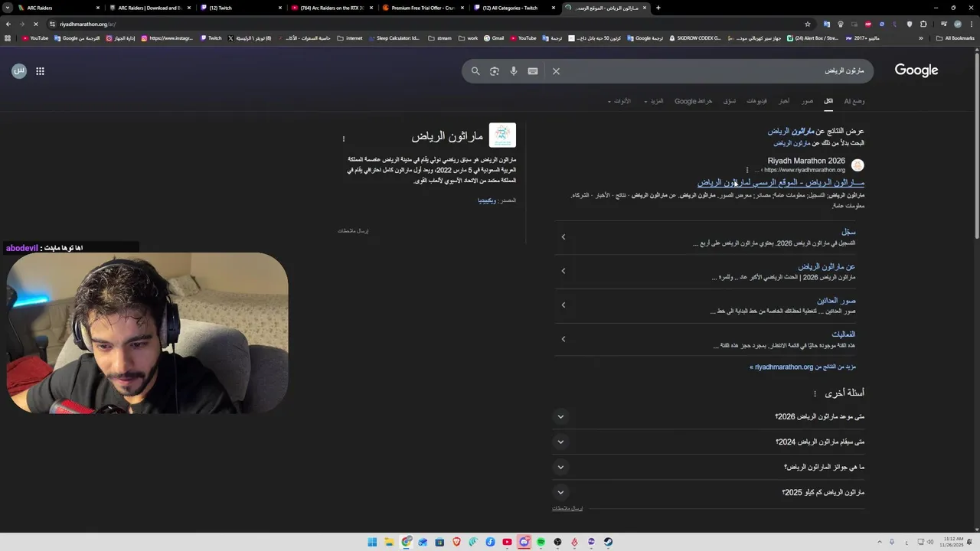Expand question متى موعد ماراثون الرياض 2026
Screen dimensions: 980x551
point(560,417)
